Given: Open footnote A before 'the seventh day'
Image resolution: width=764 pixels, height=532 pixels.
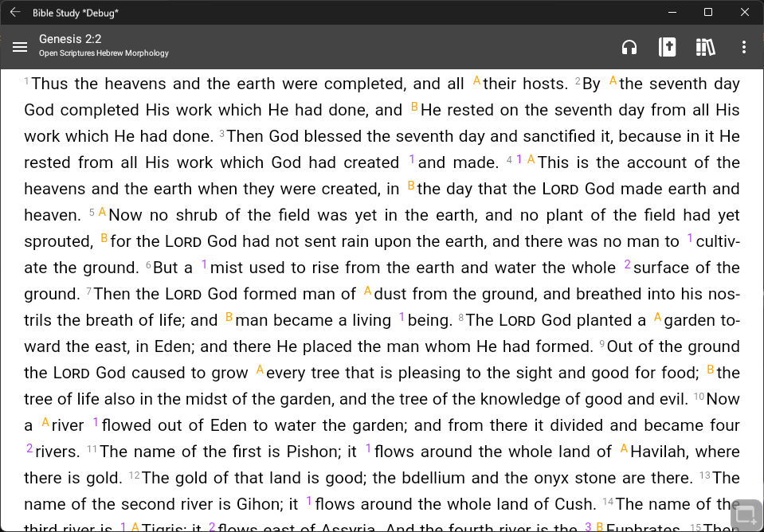Looking at the screenshot, I should 613,81.
